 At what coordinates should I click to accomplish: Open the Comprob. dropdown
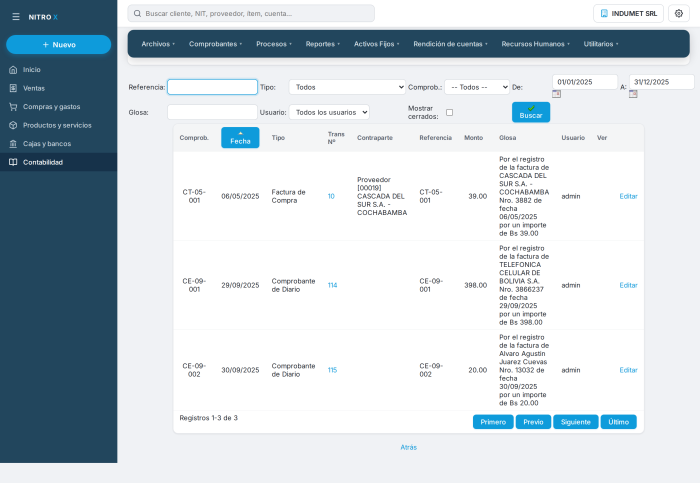(x=477, y=87)
